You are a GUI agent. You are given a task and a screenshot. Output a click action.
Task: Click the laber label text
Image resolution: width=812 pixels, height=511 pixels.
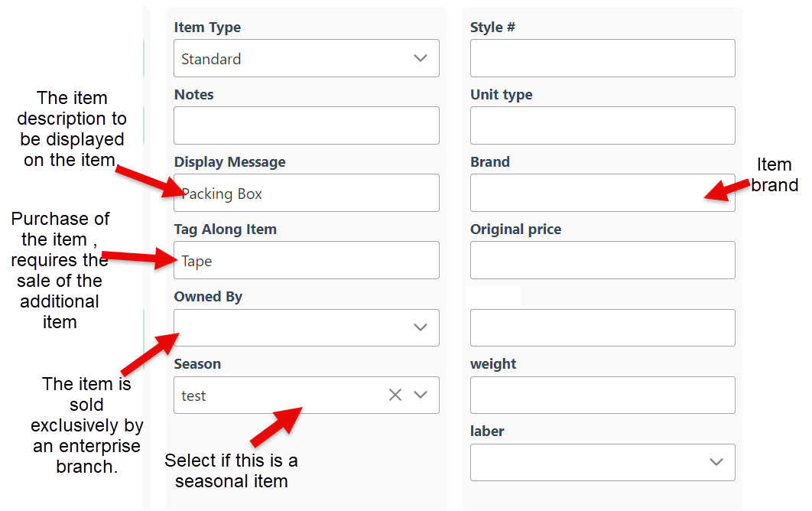[x=487, y=431]
